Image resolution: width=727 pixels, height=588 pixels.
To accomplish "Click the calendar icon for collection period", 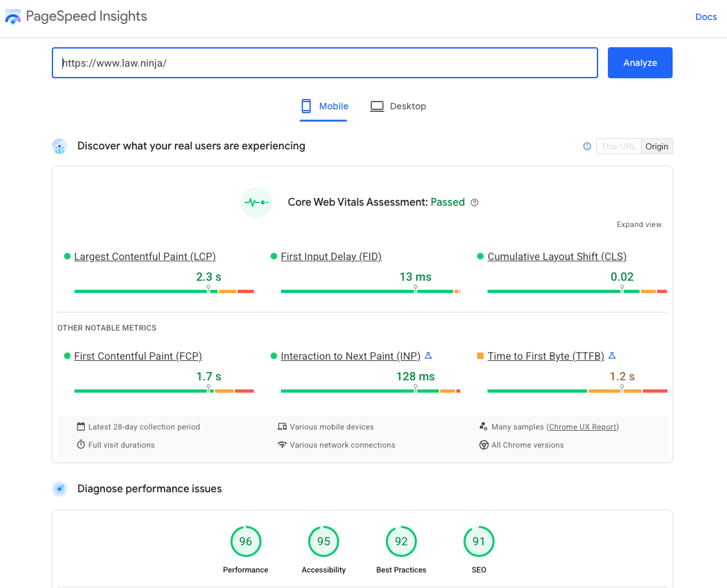I will pos(81,426).
